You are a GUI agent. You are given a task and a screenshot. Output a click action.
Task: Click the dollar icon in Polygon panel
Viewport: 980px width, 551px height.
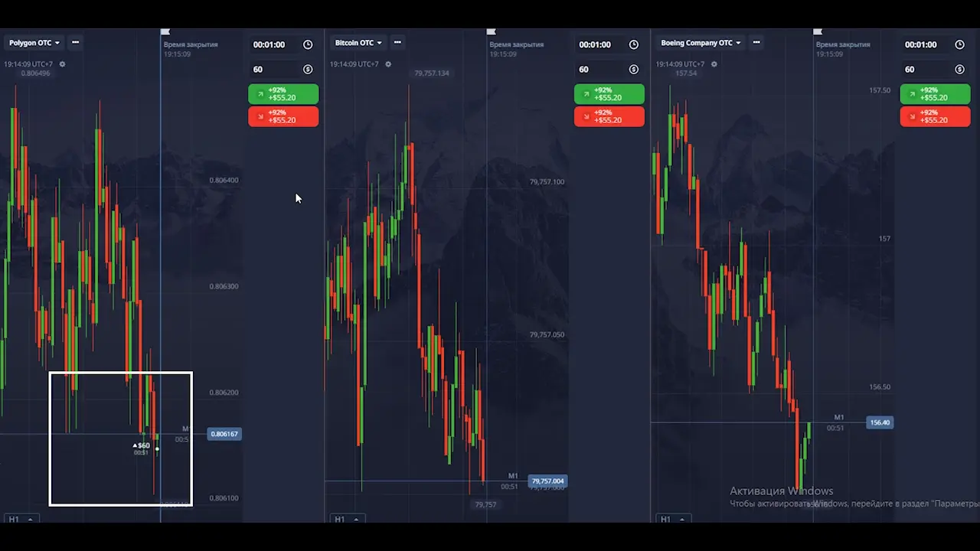(x=308, y=70)
